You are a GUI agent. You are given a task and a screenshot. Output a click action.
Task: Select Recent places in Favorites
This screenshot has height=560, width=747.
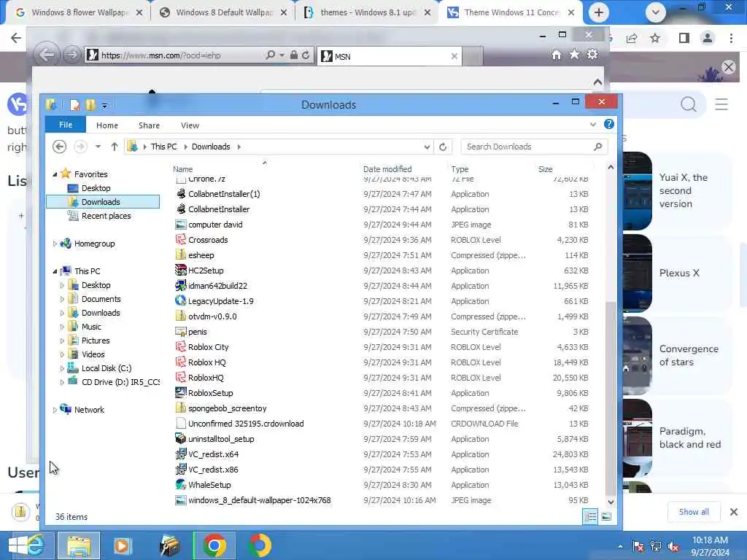click(x=106, y=216)
